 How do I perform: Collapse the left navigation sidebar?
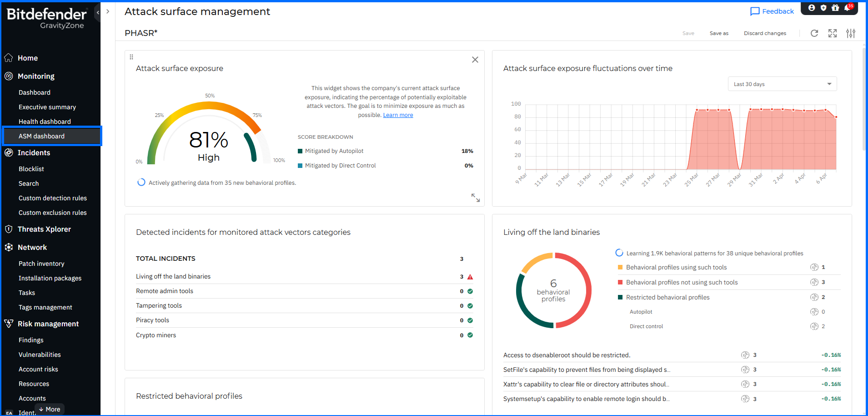point(98,12)
